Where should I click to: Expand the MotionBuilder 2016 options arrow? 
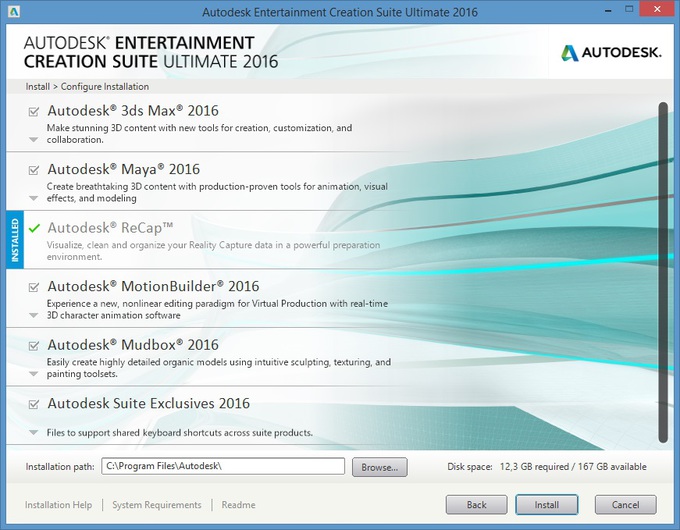pos(33,315)
